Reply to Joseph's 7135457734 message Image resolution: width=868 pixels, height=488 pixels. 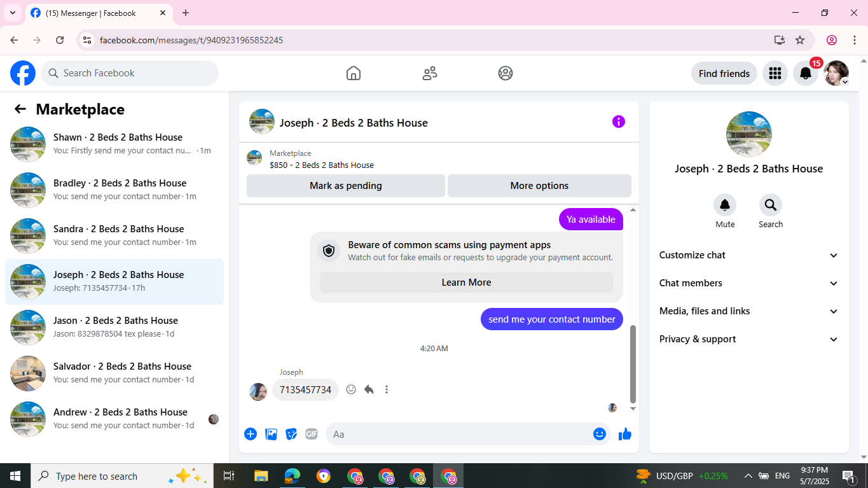coord(369,389)
